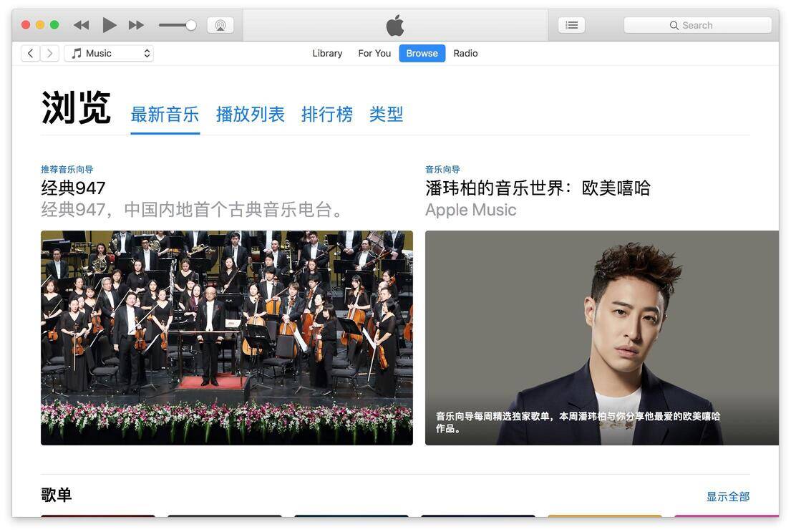Viewport: 791px width, 532px height.
Task: Switch to the For You tab
Action: coord(374,54)
